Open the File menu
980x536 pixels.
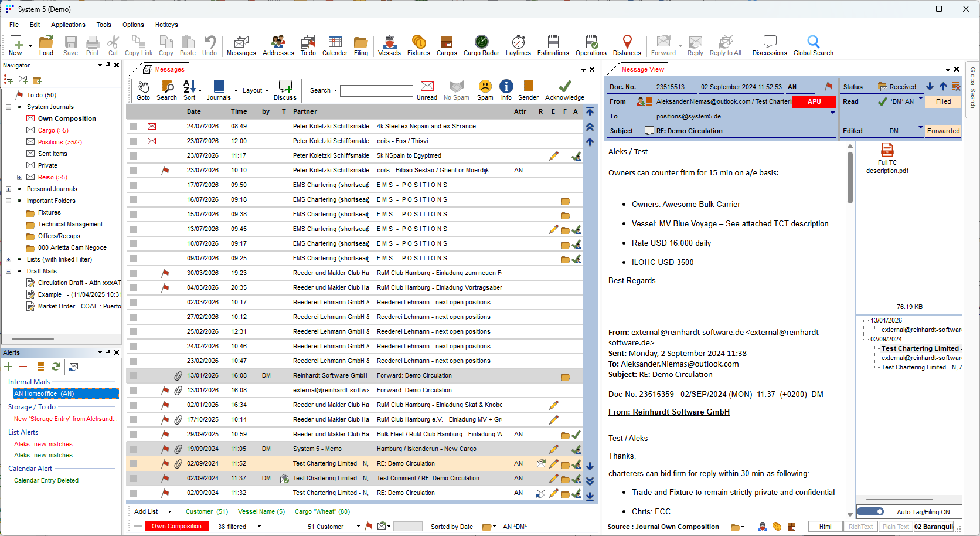pyautogui.click(x=14, y=25)
